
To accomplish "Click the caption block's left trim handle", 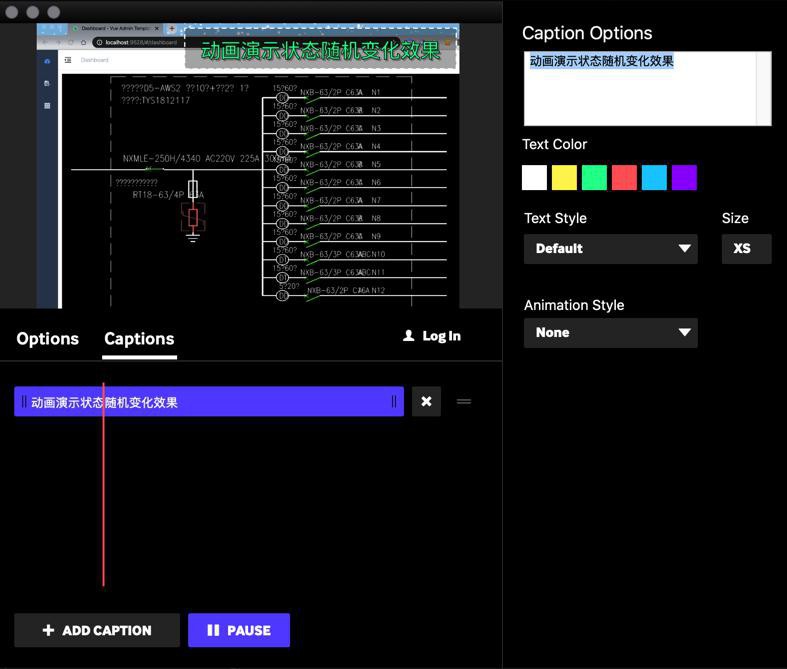I will (24, 402).
